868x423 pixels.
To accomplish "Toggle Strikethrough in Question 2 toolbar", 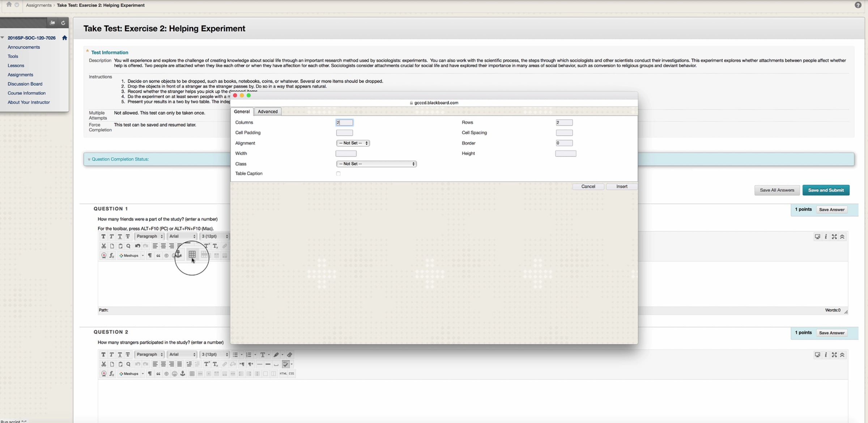I will (x=128, y=355).
